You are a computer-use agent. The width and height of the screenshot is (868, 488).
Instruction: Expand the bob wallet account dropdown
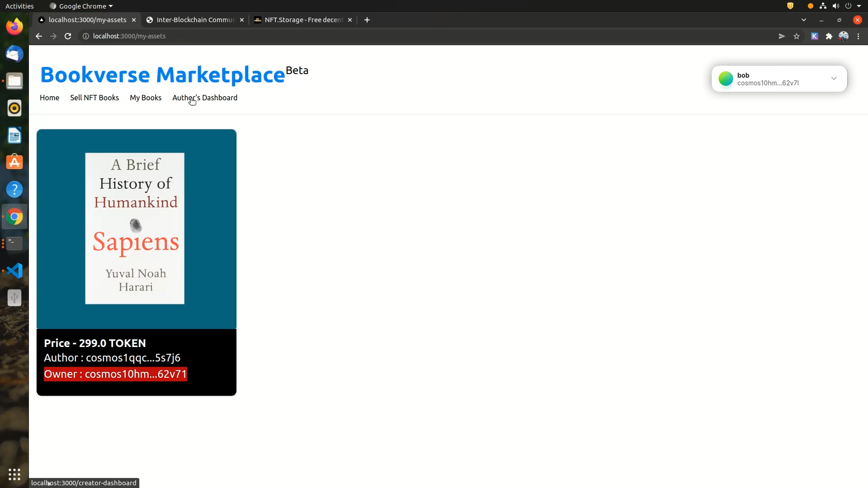click(834, 79)
